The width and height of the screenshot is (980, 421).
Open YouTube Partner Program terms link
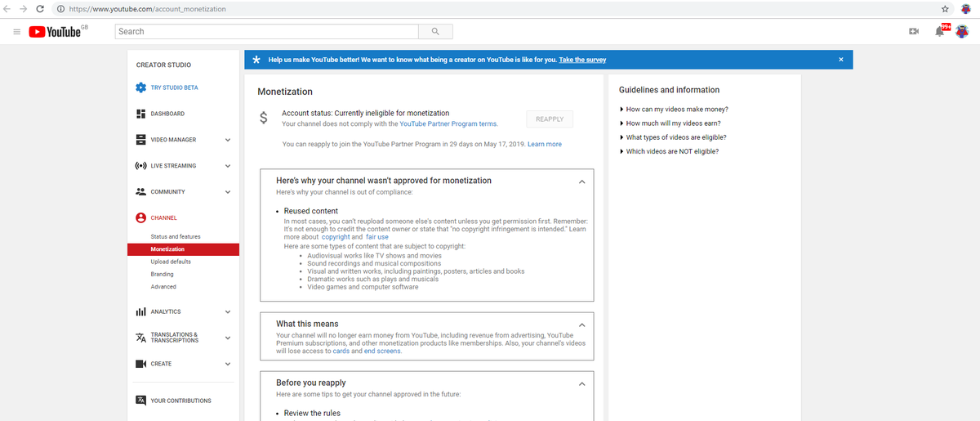pos(448,124)
